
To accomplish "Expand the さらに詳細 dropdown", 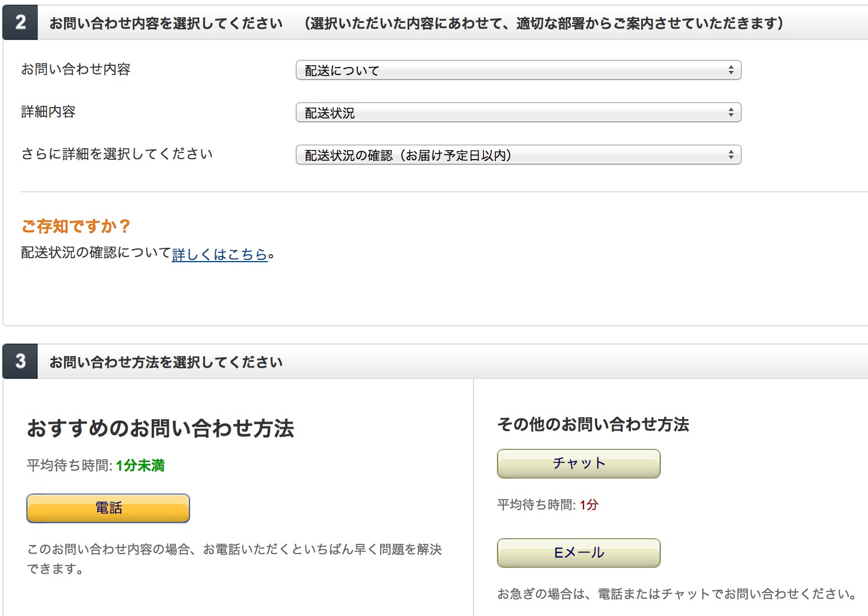I will (x=515, y=155).
